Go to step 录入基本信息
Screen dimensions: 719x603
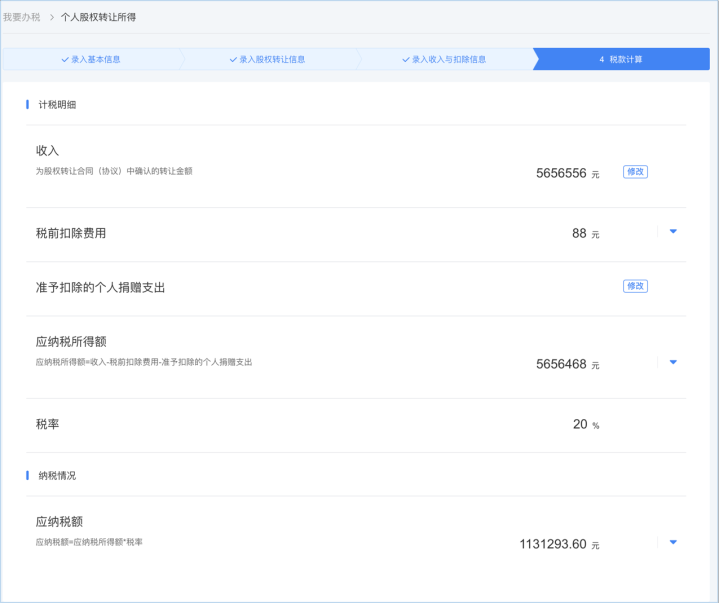point(91,59)
